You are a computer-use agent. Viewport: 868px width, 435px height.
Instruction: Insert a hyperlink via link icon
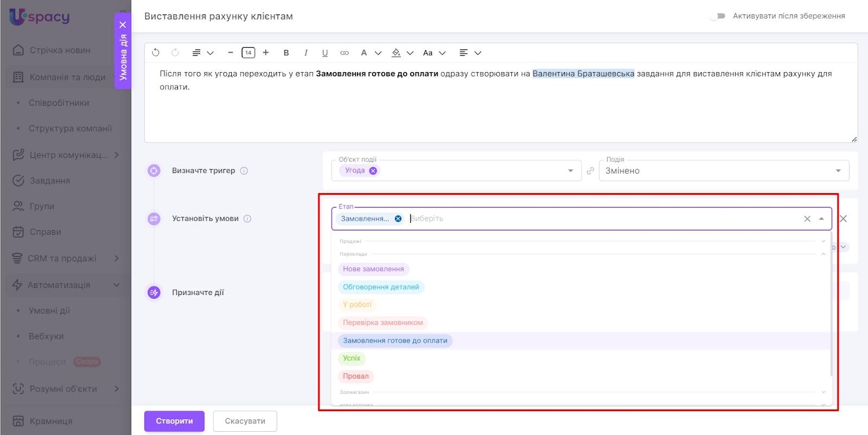pyautogui.click(x=344, y=53)
